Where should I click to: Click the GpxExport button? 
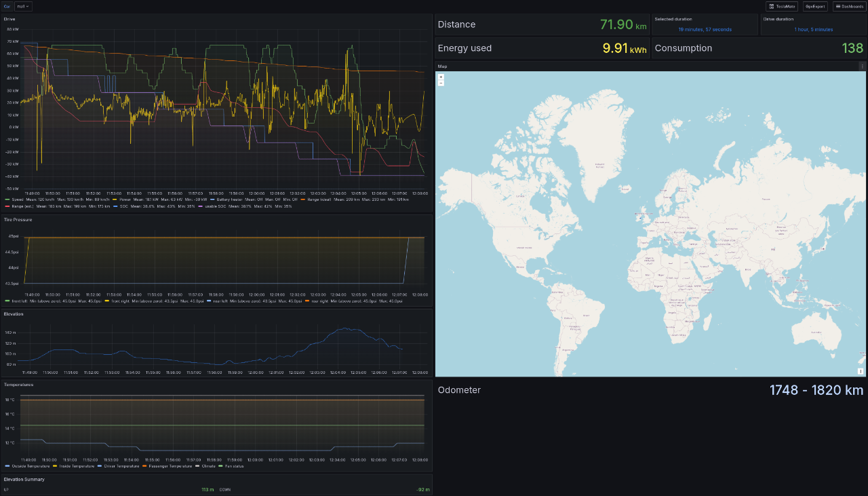coord(814,6)
